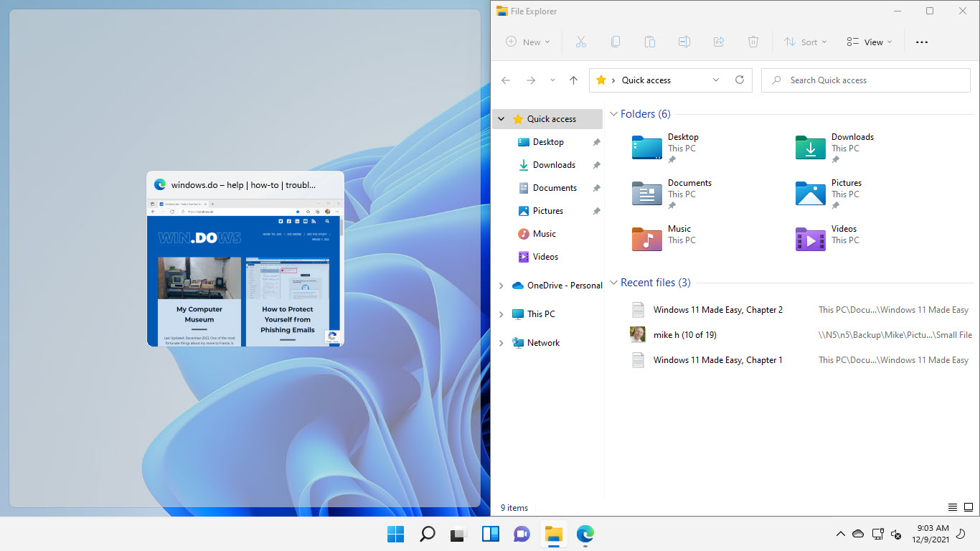Click the New button
Image resolution: width=980 pixels, height=551 pixels.
(x=528, y=42)
